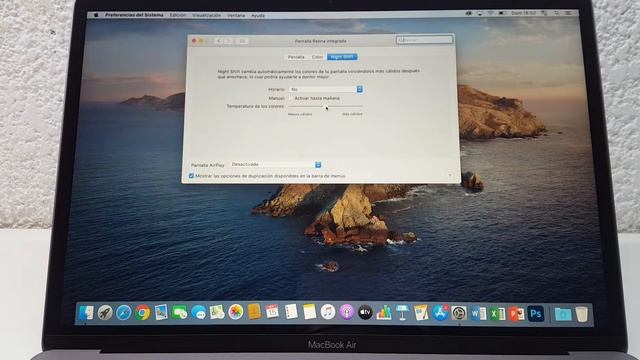Click the search field in preferences window
Screen dimensions: 640x360
pos(424,40)
